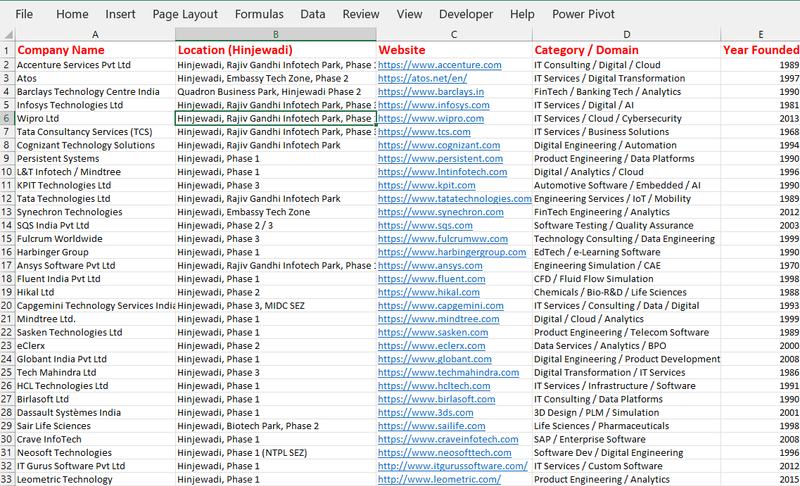Open the Help tab

pyautogui.click(x=522, y=14)
